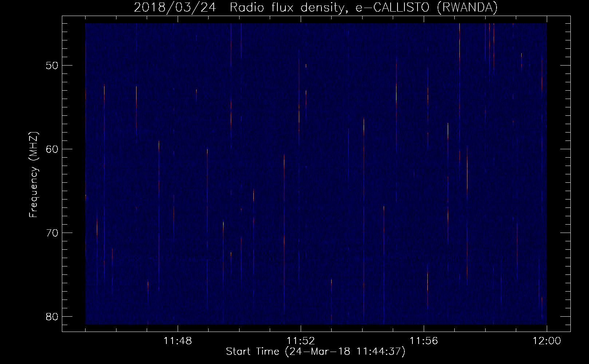Click the '11:52' time tick label
This screenshot has height=364, width=589.
tap(301, 341)
